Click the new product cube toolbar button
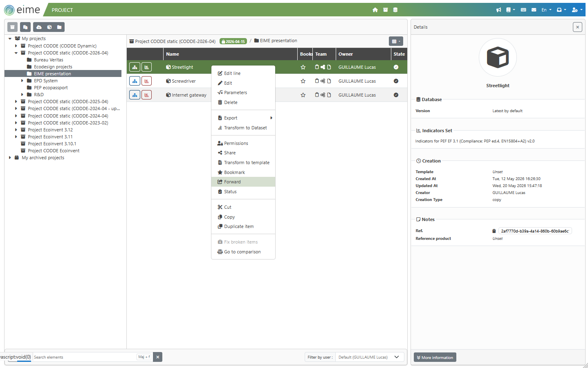Image resolution: width=588 pixels, height=368 pixels. click(x=49, y=27)
